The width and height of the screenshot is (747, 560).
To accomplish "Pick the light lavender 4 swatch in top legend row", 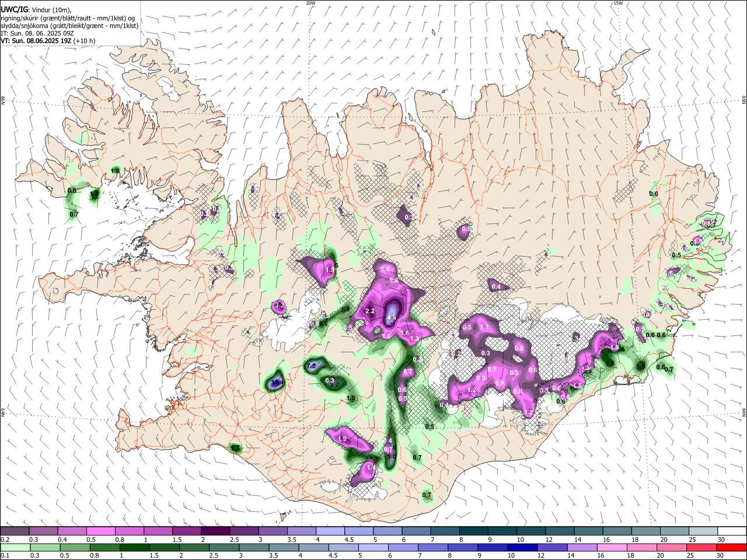I will (x=330, y=531).
